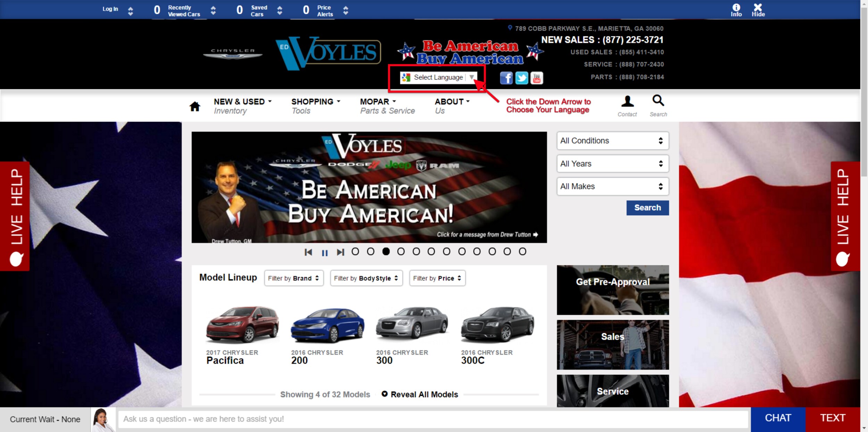
Task: Select the fifth carousel slide dot
Action: (416, 251)
